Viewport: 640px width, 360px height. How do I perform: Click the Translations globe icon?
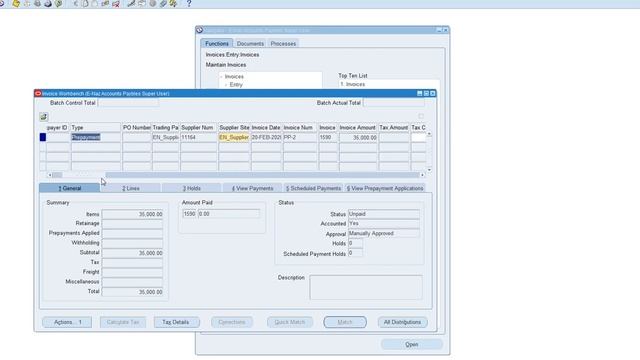pyautogui.click(x=153, y=4)
